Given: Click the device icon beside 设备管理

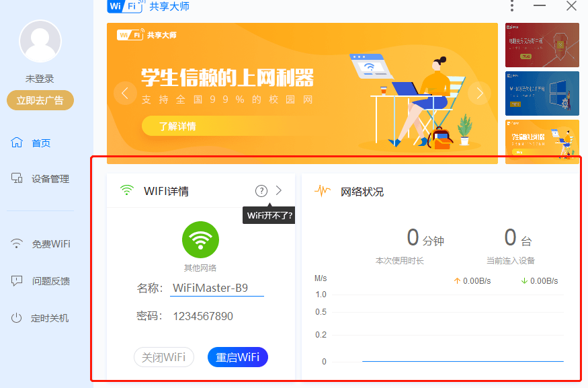Looking at the screenshot, I should [x=17, y=178].
